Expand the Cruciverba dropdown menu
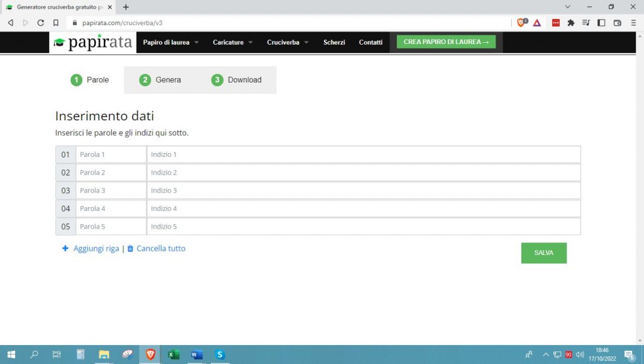Screen dimensions: 644x364 point(287,42)
